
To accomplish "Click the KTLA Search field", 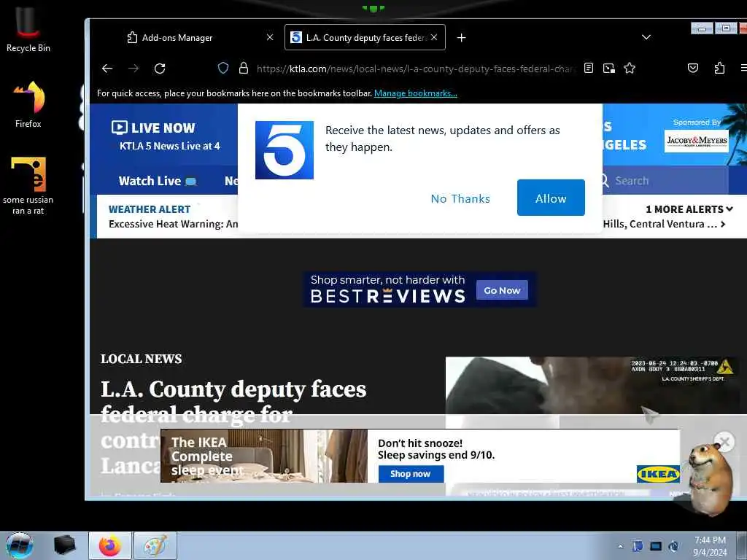I will pyautogui.click(x=663, y=181).
